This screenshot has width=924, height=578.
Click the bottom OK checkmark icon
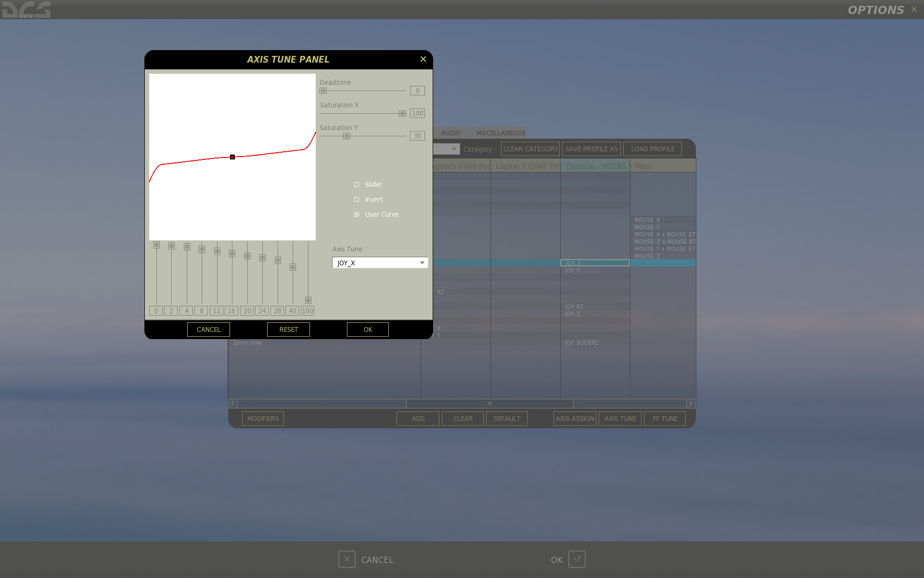577,559
